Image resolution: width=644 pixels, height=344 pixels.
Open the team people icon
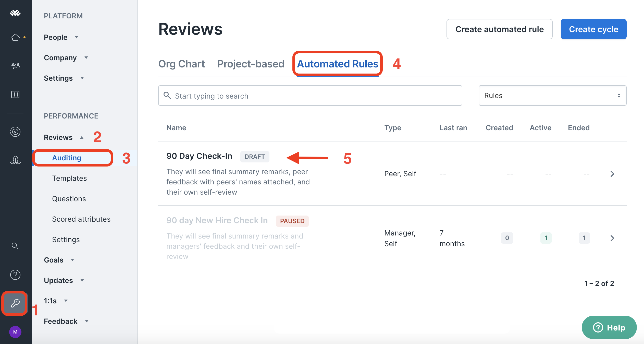15,66
